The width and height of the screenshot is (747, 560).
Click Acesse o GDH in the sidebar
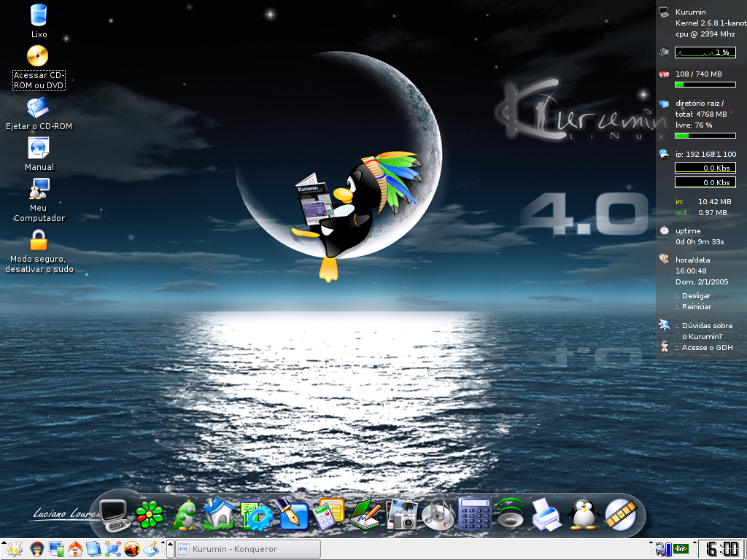705,347
